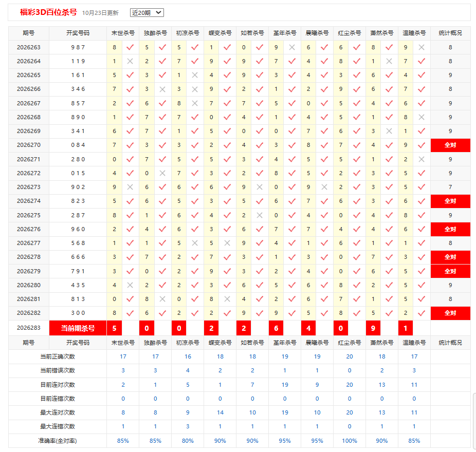The height and width of the screenshot is (452, 476).
Task: Select the cross mark in row 2026275 under 如若杀号
Action: coord(260,215)
